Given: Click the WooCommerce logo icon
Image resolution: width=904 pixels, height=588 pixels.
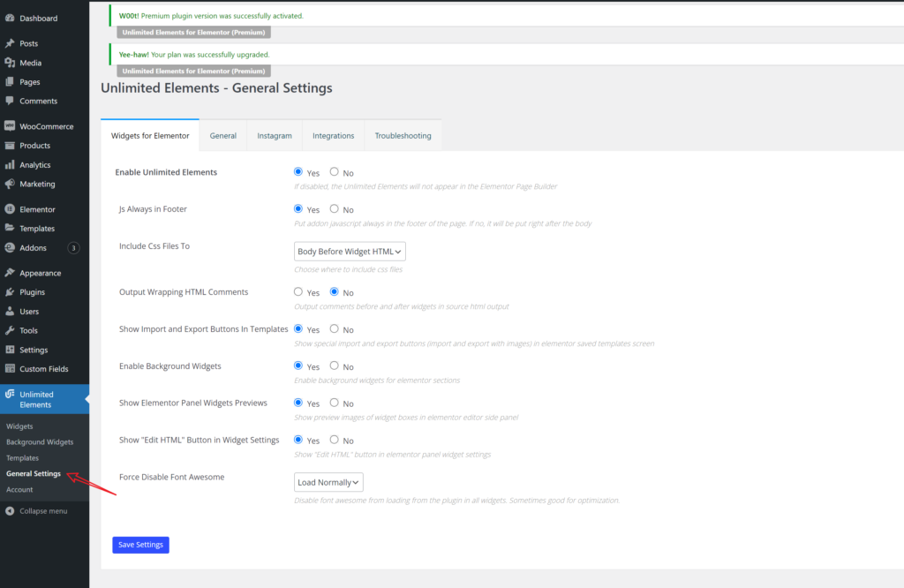Looking at the screenshot, I should point(10,125).
